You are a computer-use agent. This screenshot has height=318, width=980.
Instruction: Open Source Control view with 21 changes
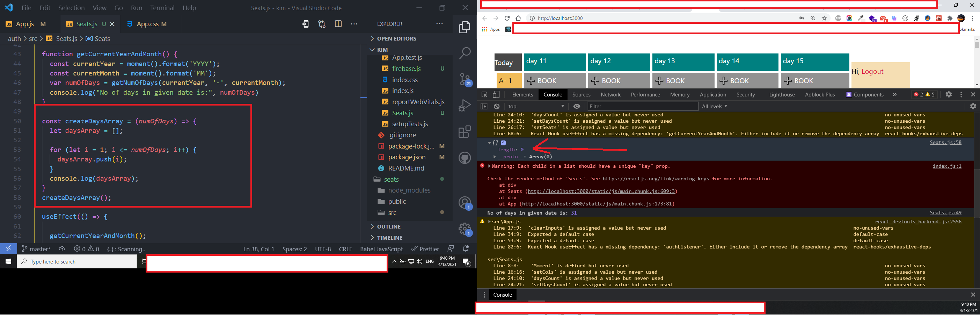click(465, 79)
